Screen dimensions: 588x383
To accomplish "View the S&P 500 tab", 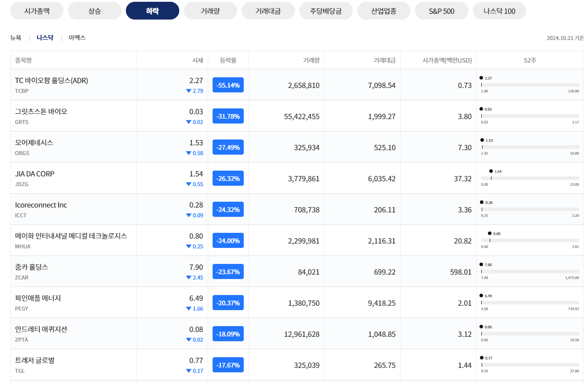I will click(x=442, y=11).
